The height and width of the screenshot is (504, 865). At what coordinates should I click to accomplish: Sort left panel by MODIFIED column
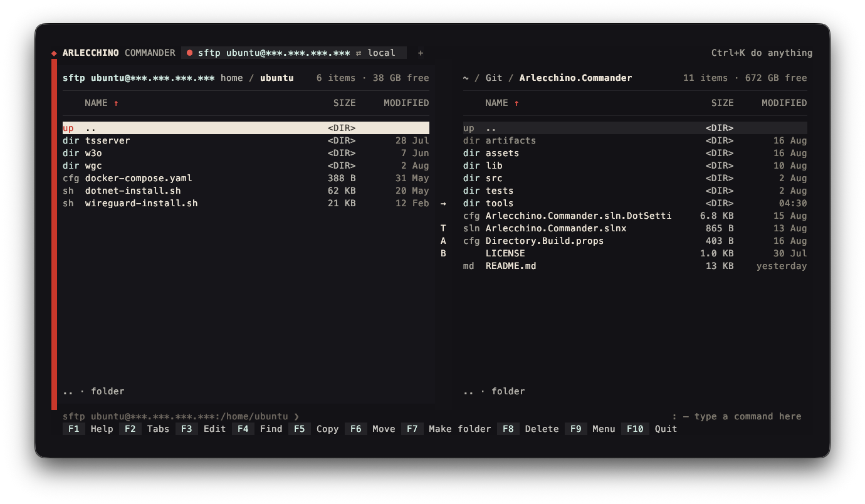[406, 103]
